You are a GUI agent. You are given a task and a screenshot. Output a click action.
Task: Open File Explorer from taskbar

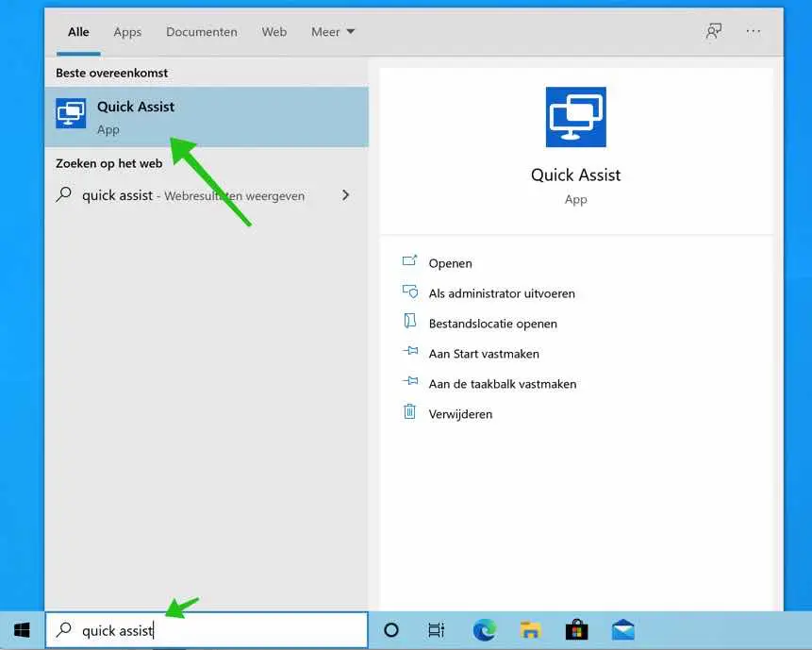(x=530, y=630)
